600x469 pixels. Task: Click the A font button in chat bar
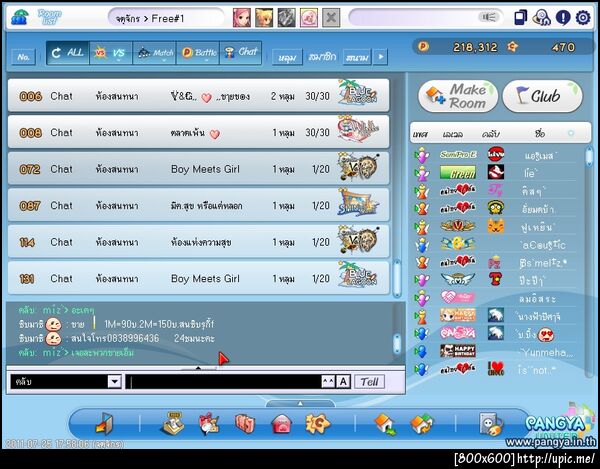(343, 381)
